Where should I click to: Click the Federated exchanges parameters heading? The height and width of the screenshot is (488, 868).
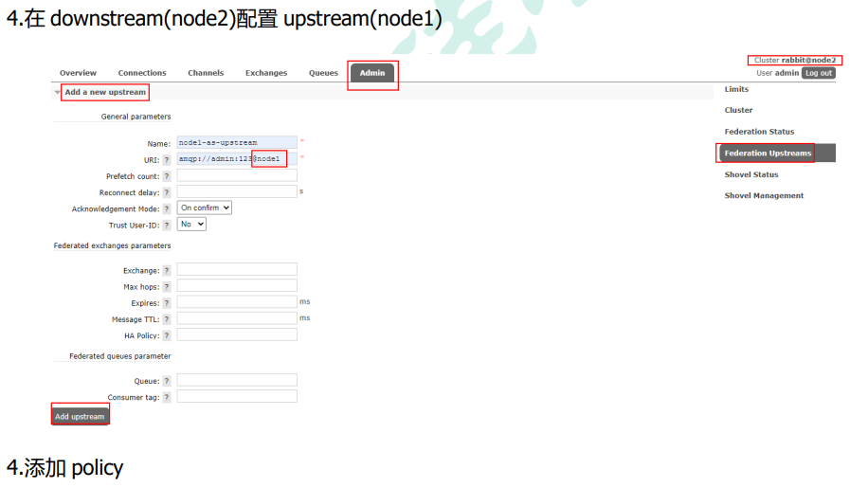113,245
